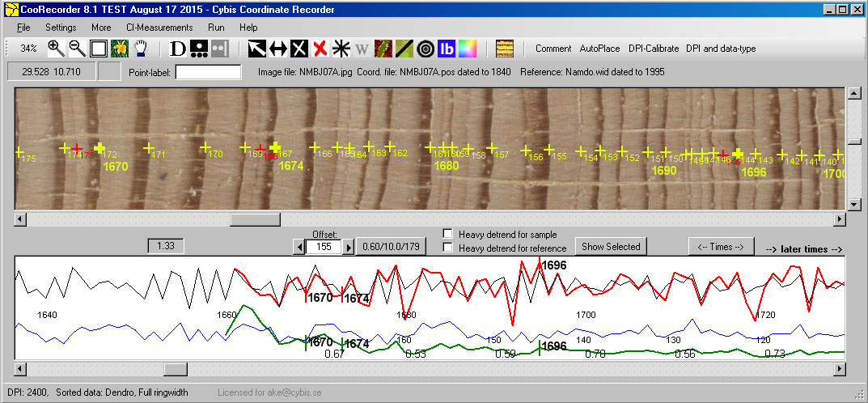Click the white square fit-to-window icon
Screen dimensions: 868x403
99,49
